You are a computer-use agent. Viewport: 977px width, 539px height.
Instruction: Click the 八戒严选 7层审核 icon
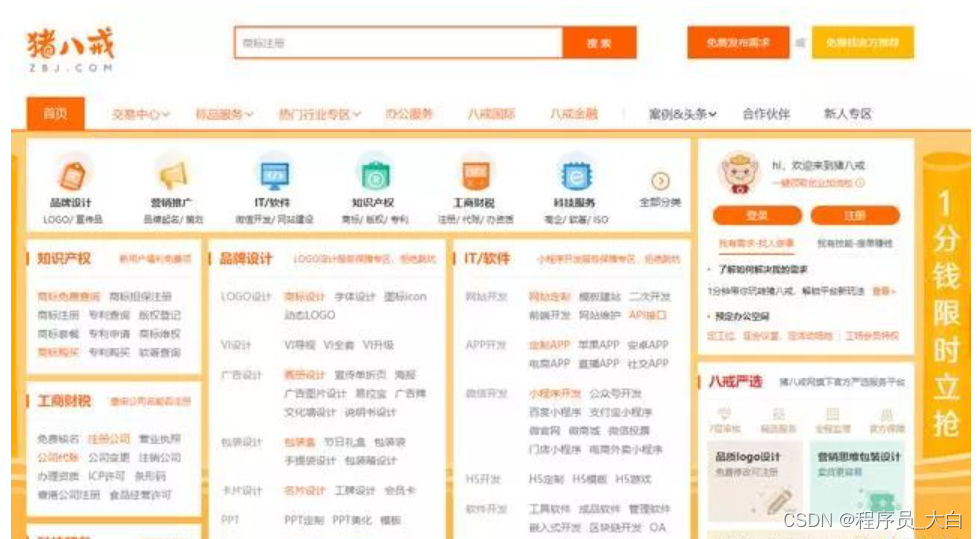tap(724, 414)
